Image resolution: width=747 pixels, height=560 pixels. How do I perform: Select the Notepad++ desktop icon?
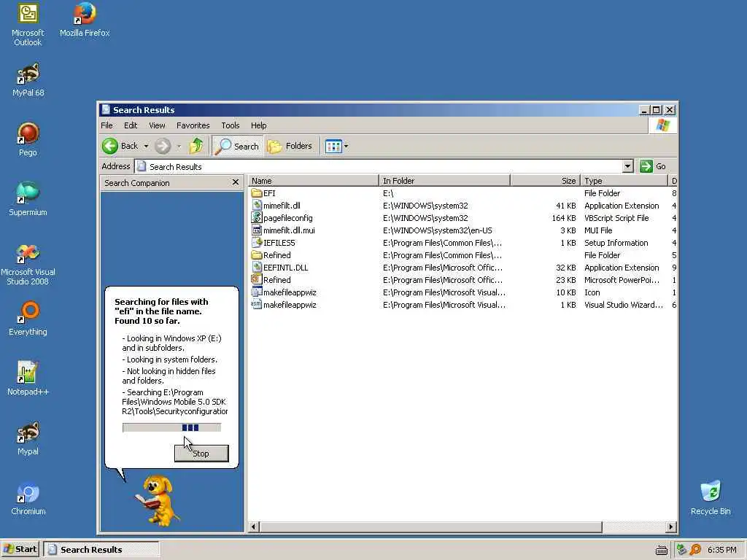tap(28, 378)
